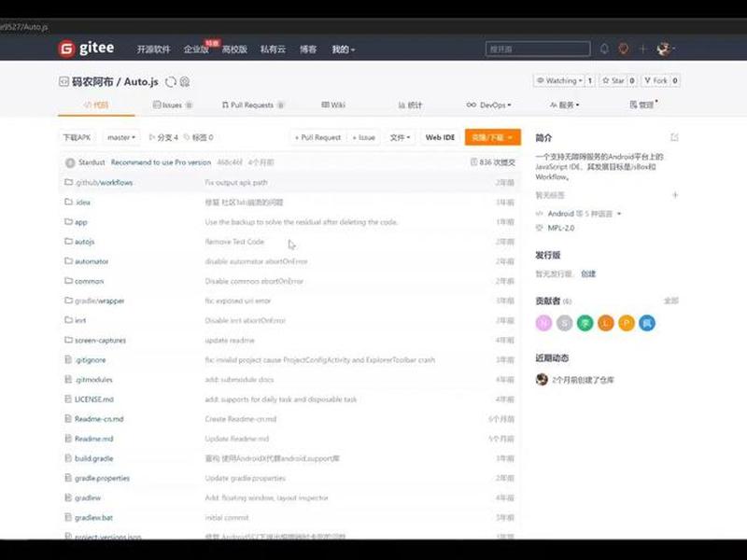The width and height of the screenshot is (747, 560).
Task: Switch to the Wiki tab
Action: pyautogui.click(x=333, y=105)
